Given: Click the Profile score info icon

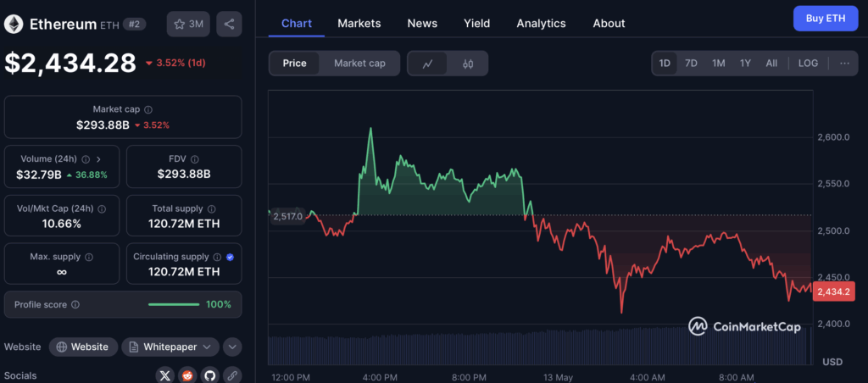Looking at the screenshot, I should point(75,305).
